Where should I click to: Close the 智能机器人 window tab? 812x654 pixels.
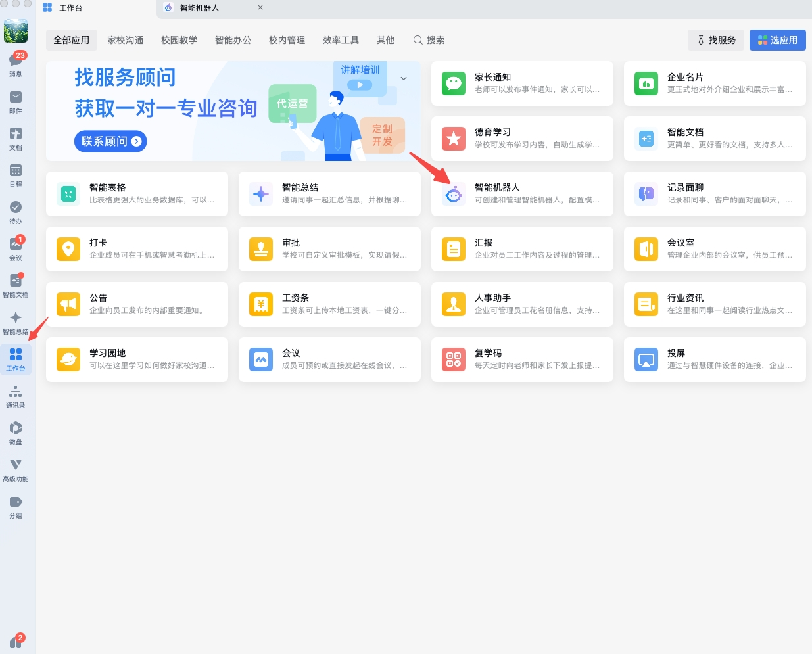(x=260, y=8)
